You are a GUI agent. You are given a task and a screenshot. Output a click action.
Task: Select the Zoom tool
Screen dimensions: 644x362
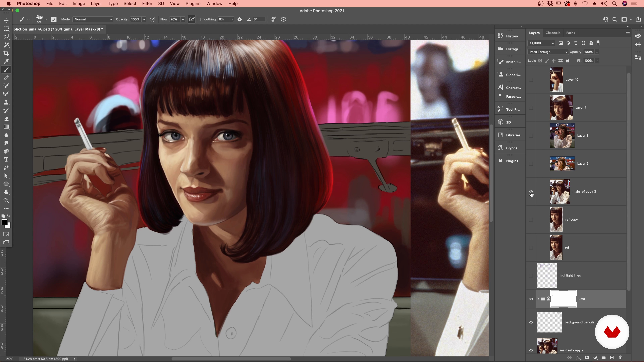6,200
